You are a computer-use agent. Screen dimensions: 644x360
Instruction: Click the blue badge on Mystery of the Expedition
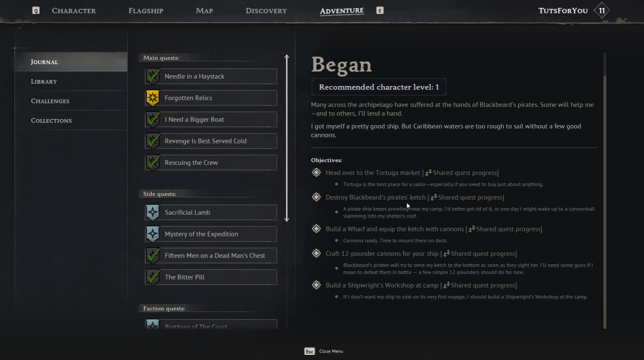click(x=153, y=234)
